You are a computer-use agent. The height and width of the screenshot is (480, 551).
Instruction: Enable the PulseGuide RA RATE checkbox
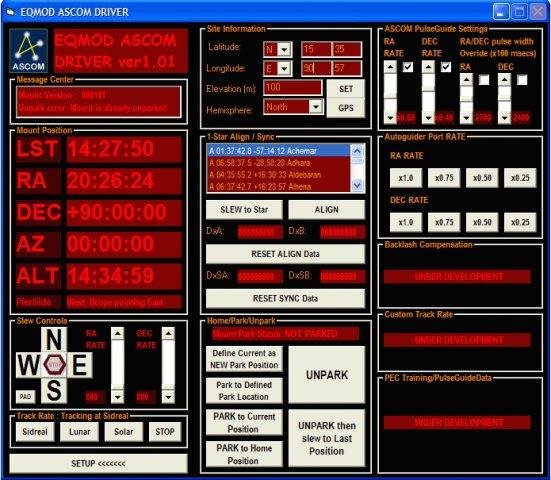pyautogui.click(x=408, y=67)
